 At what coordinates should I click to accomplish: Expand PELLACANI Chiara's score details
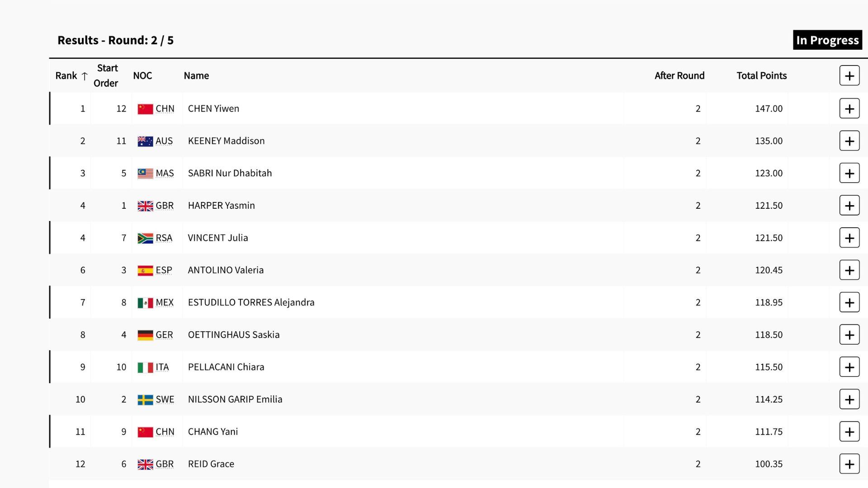click(849, 367)
